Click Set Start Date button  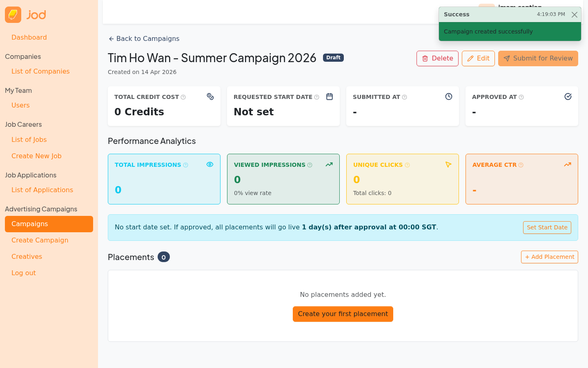(547, 228)
